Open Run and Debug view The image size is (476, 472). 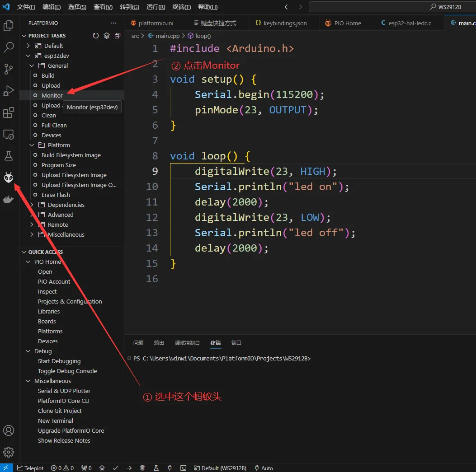coord(9,91)
